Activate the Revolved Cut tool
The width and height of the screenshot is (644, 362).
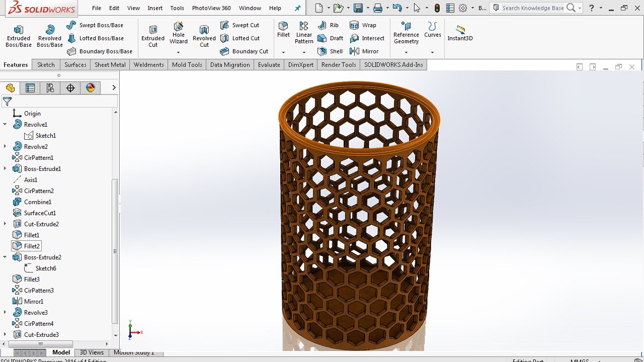coord(204,36)
